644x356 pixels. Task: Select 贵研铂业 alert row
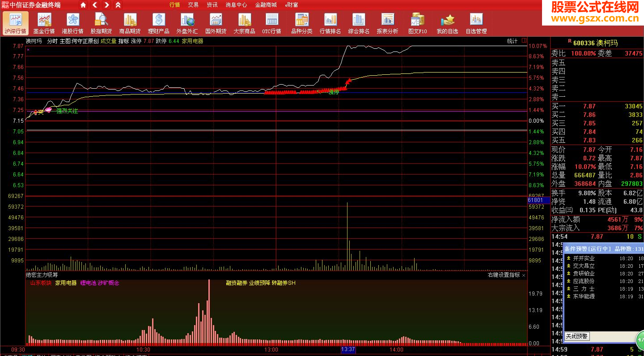click(604, 274)
